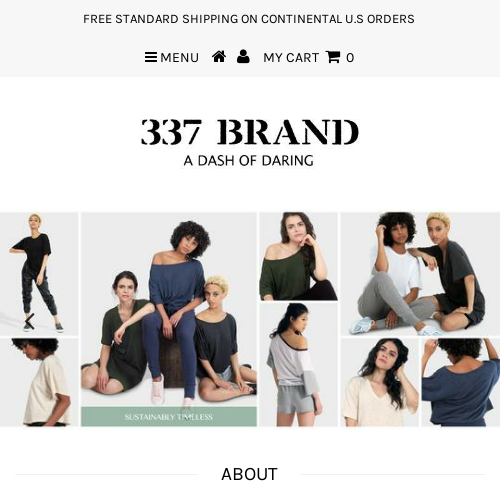500x500 pixels.
Task: Open the user account icon
Action: point(243,56)
